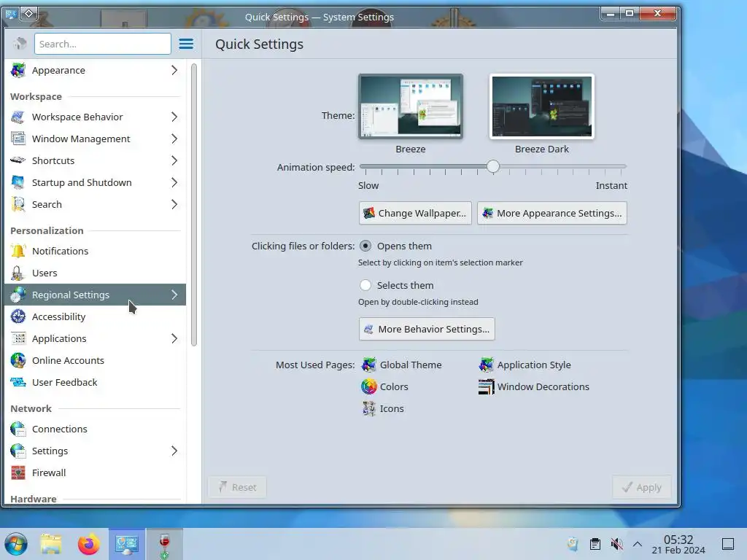Image resolution: width=747 pixels, height=560 pixels.
Task: Click the Icons page icon
Action: (368, 408)
